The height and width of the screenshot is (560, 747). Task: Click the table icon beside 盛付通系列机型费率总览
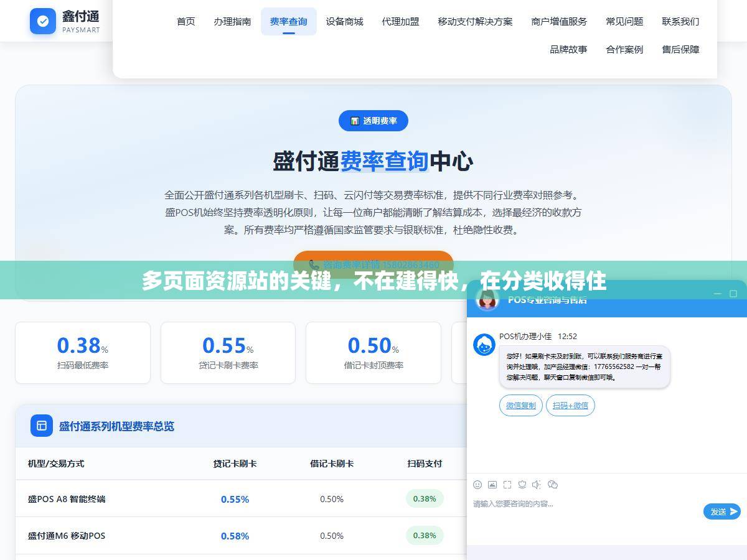click(42, 426)
